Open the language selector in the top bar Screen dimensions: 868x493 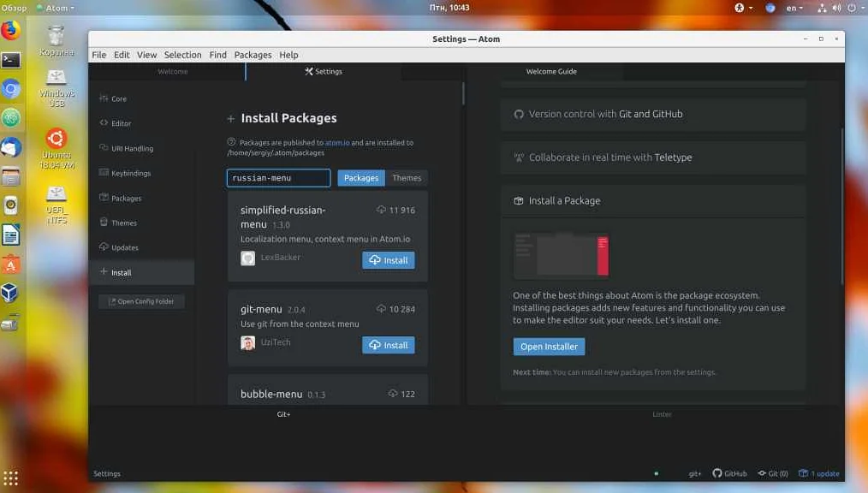792,7
